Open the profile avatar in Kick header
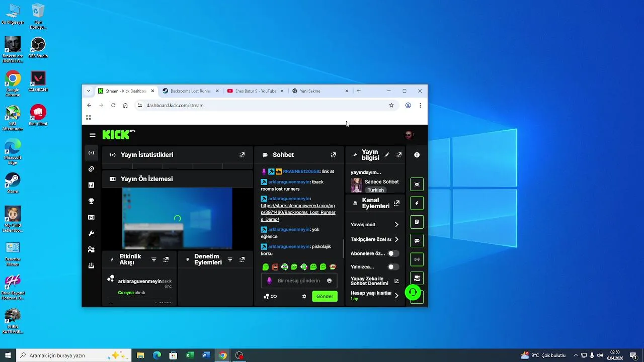The image size is (644, 362). [x=409, y=135]
